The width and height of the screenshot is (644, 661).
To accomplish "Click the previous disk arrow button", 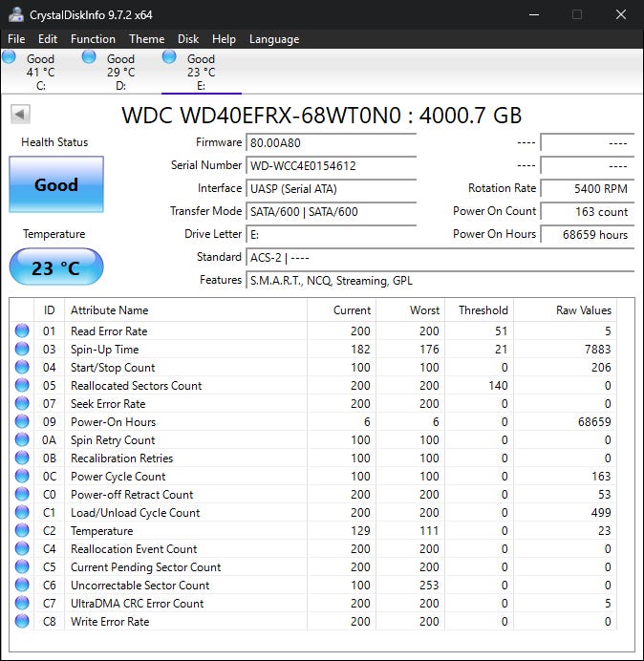I will [20, 115].
